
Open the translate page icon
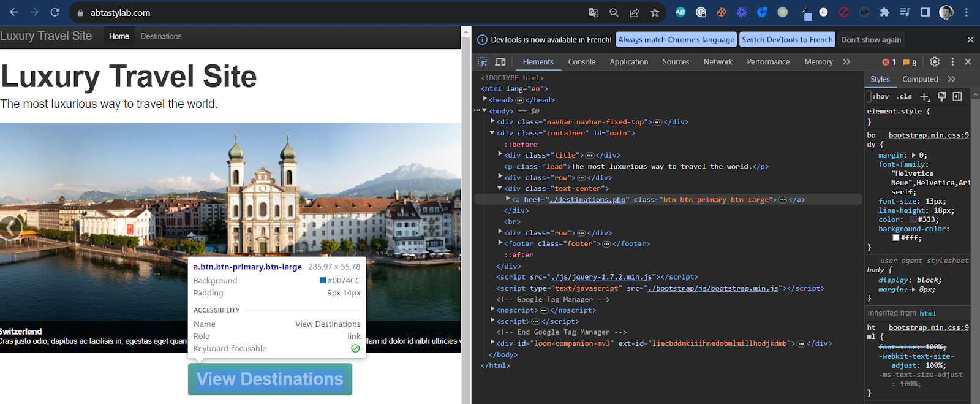pos(594,12)
